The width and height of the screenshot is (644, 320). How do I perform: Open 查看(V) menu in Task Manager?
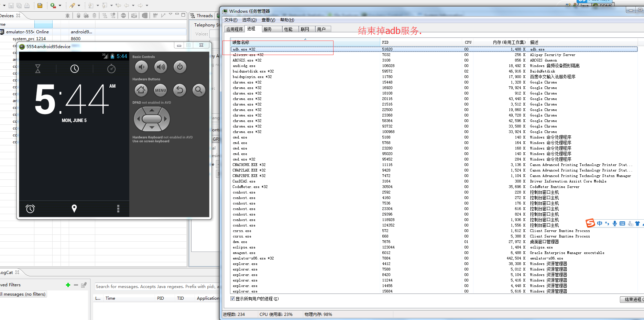[x=268, y=20]
